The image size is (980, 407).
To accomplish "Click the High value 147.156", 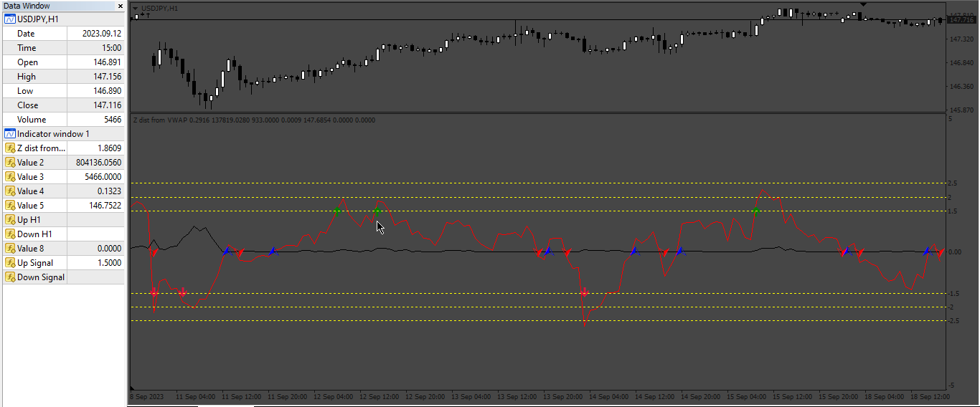I will tap(108, 77).
